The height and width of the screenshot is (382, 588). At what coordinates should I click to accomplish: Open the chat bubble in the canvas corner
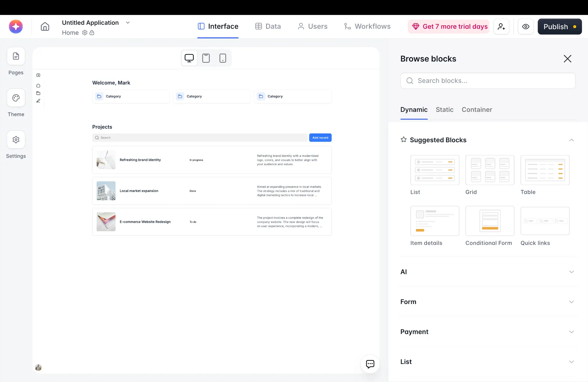pyautogui.click(x=370, y=364)
